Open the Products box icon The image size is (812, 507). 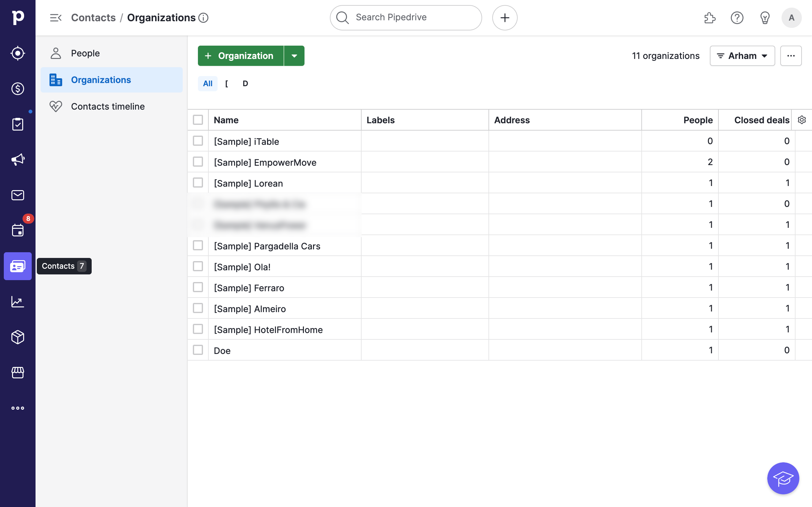(17, 337)
